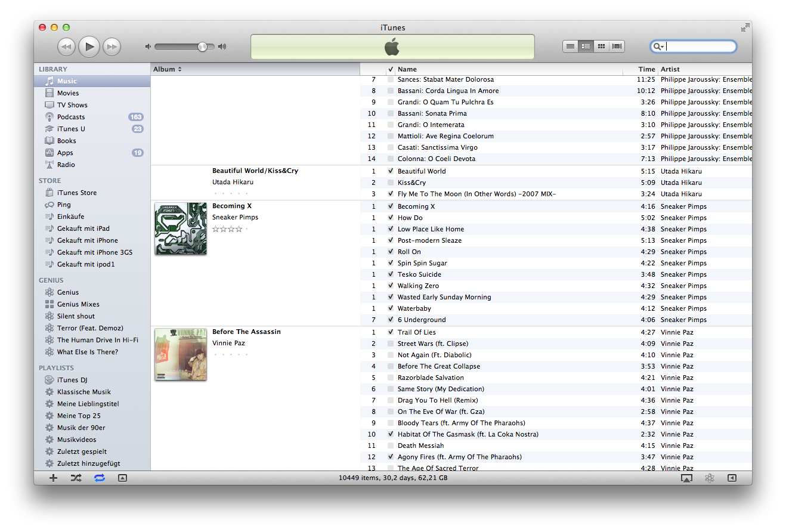Check the Kiss&Cry track checkbox
786x532 pixels.
pos(391,183)
